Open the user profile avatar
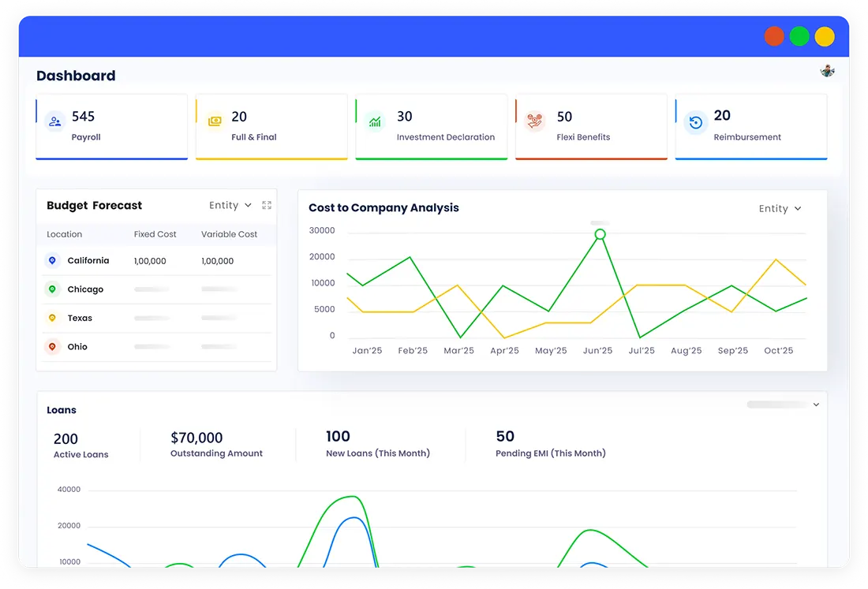 (x=827, y=71)
